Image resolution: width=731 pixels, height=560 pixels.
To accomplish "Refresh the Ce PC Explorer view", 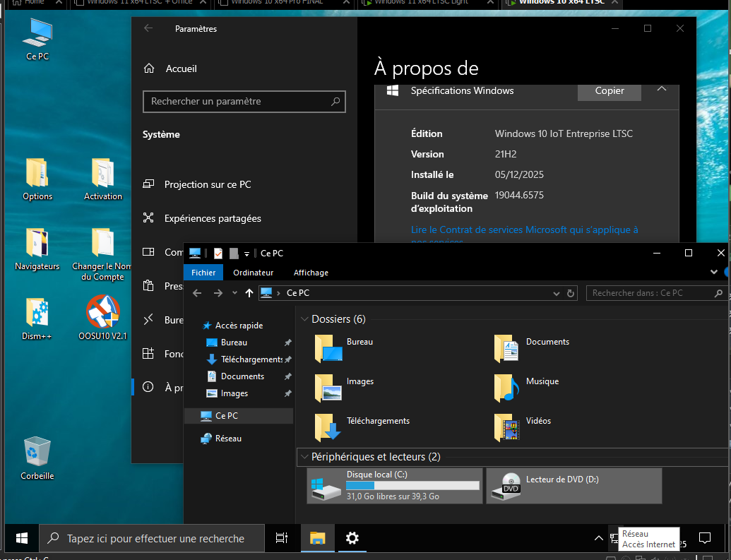I will click(571, 293).
